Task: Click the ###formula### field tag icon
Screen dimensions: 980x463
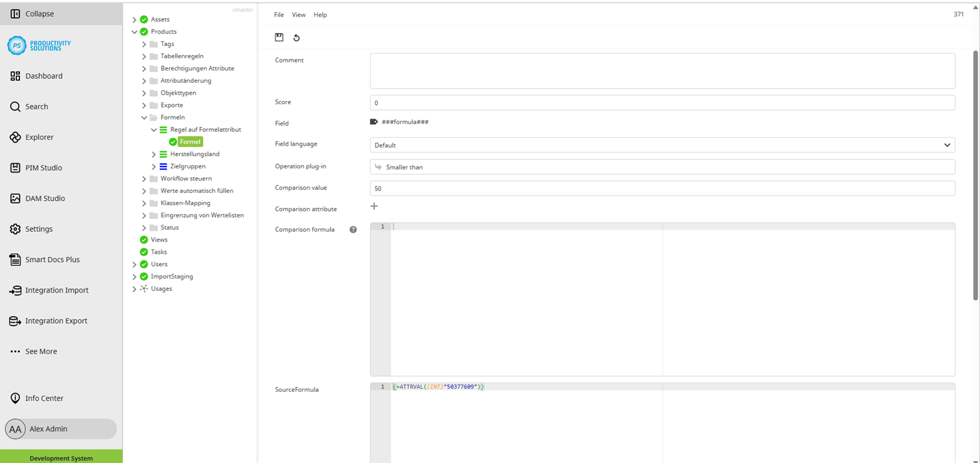Action: tap(374, 122)
